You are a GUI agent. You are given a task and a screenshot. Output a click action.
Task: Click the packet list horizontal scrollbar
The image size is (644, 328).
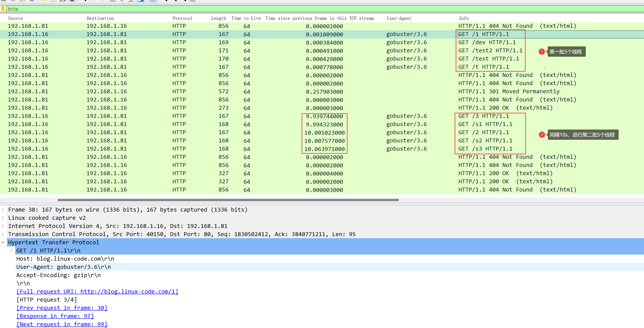(228, 200)
